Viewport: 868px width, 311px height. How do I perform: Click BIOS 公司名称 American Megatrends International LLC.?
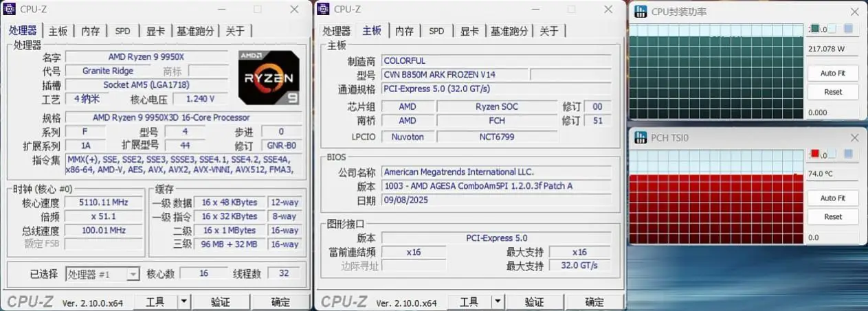(x=496, y=172)
